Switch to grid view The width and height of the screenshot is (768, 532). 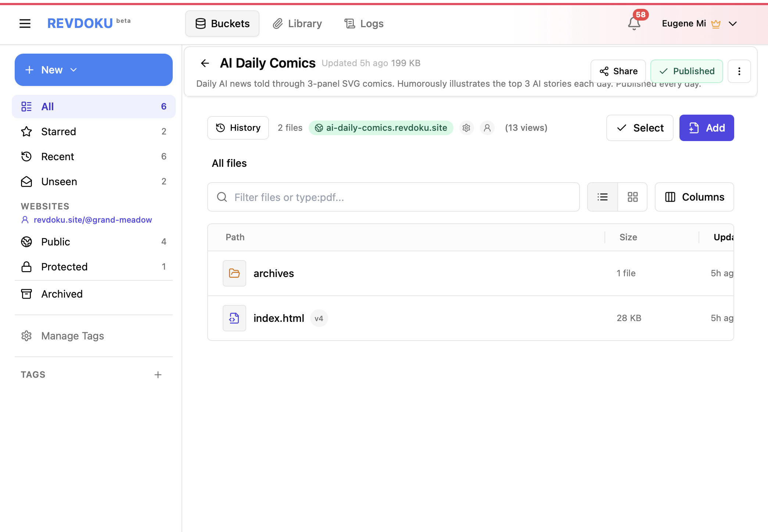(632, 197)
